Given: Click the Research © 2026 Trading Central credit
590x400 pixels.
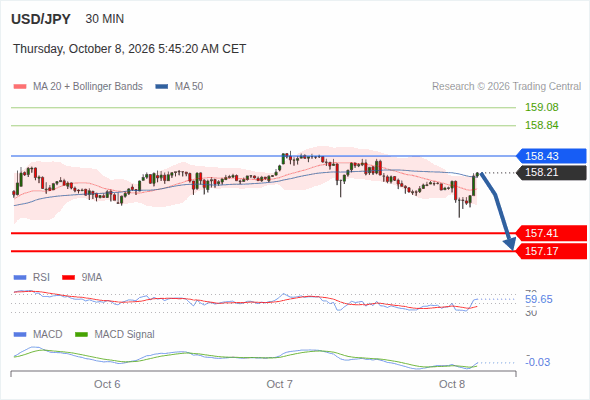Looking at the screenshot, I should pos(506,87).
